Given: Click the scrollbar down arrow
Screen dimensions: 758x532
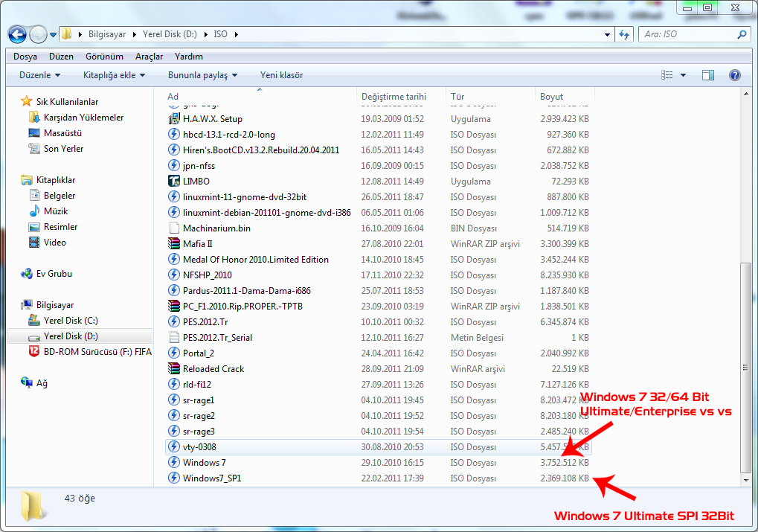Looking at the screenshot, I should (746, 480).
